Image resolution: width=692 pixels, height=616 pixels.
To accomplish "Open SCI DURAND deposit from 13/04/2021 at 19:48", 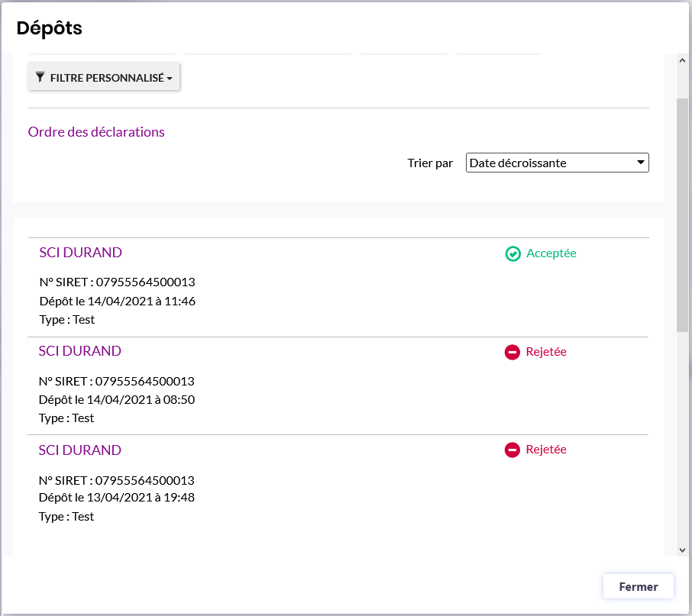I will (x=80, y=450).
